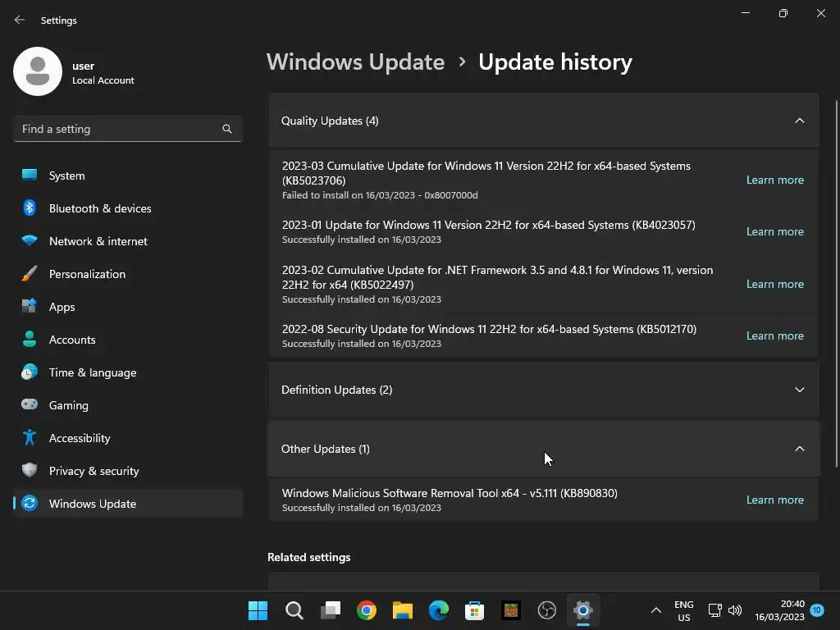Click the Related settings heading
The height and width of the screenshot is (630, 840).
point(309,557)
